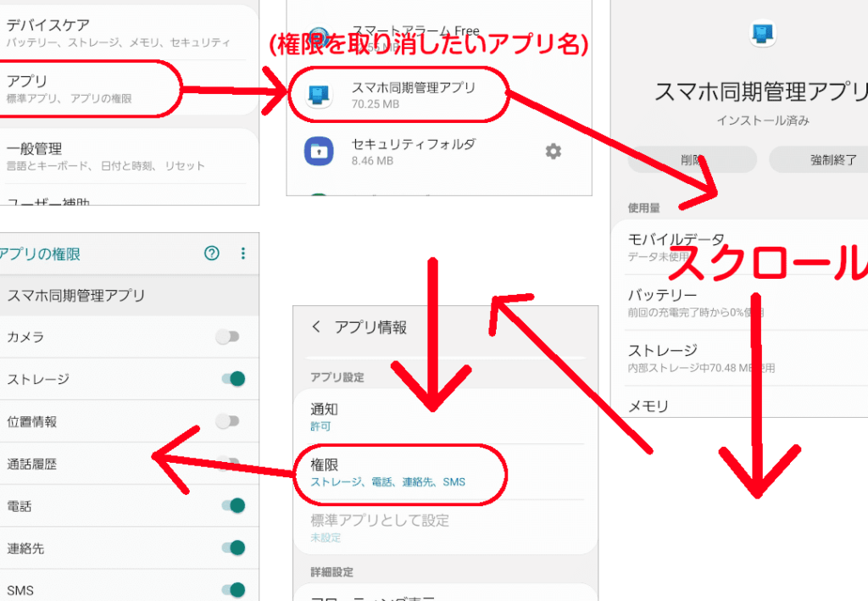Screen dimensions: 868x601
Task: Turn off the 連絡先 permission toggle
Action: coord(233,548)
